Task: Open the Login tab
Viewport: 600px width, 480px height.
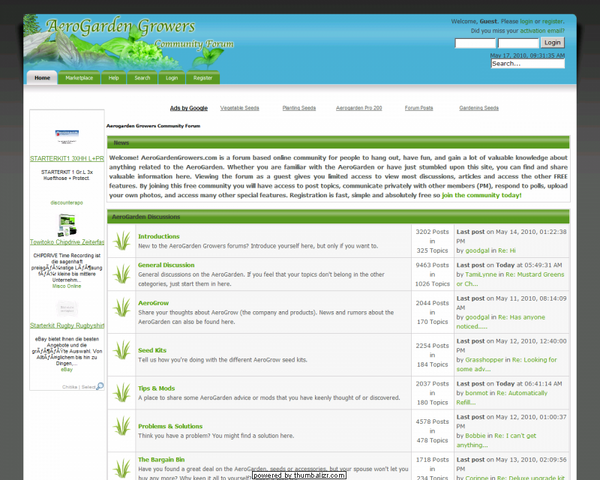Action: pyautogui.click(x=172, y=78)
